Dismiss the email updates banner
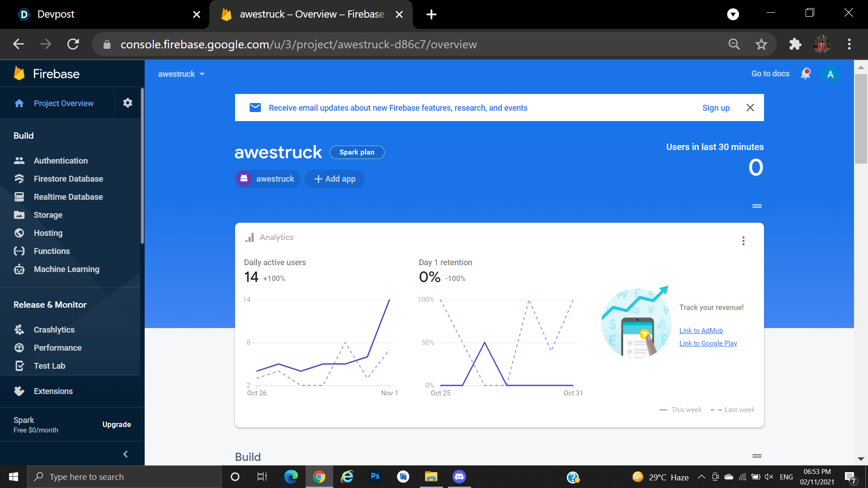Screen dimensions: 868x488 (x=750, y=108)
